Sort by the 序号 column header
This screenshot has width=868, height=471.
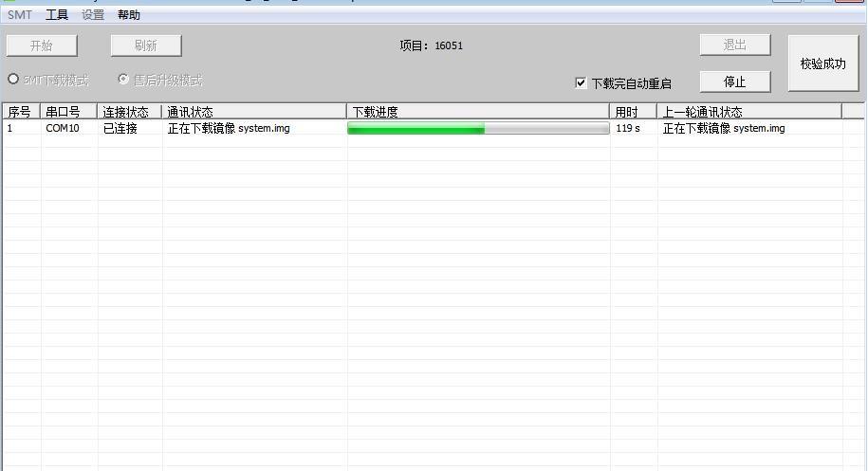click(x=20, y=112)
